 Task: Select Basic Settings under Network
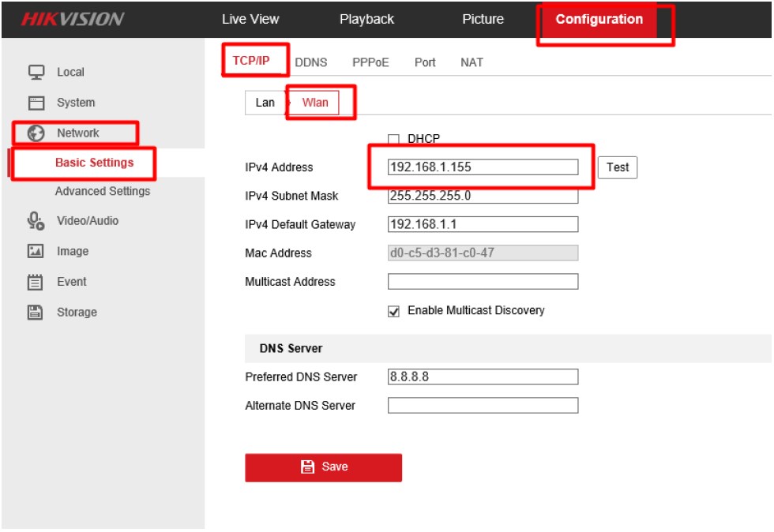pos(94,163)
